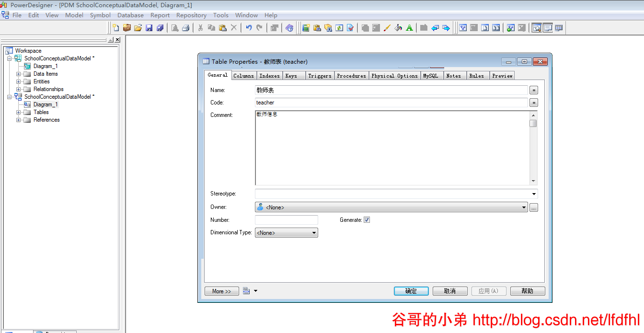644x333 pixels.
Task: Click the Fill Color paint bucket icon
Action: 398,28
